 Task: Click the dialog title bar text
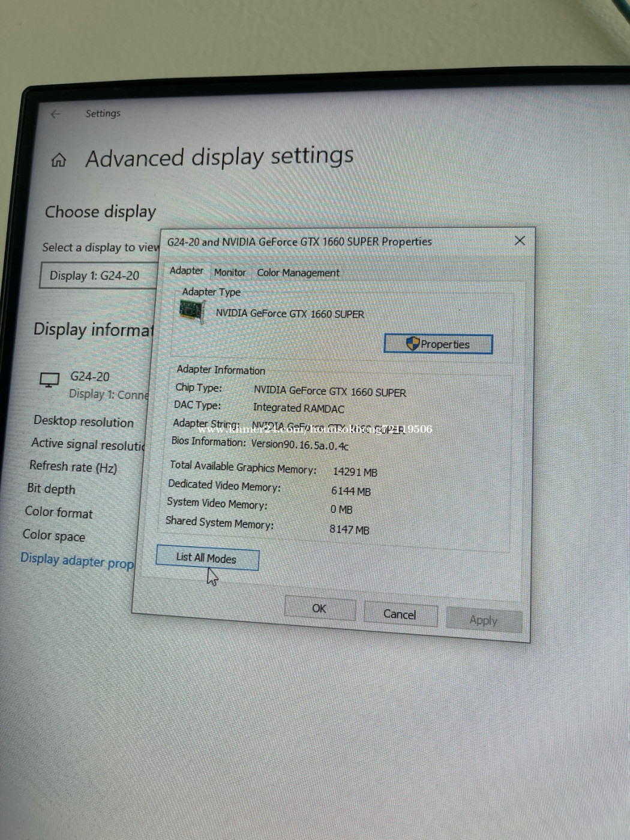(299, 242)
